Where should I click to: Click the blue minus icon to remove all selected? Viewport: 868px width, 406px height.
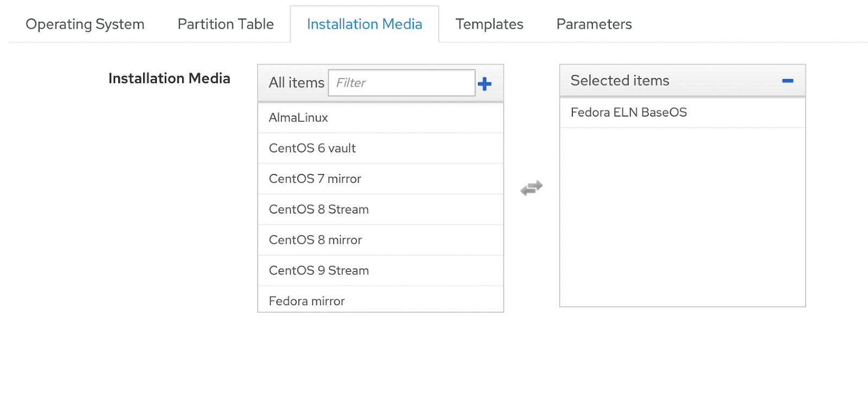[788, 81]
